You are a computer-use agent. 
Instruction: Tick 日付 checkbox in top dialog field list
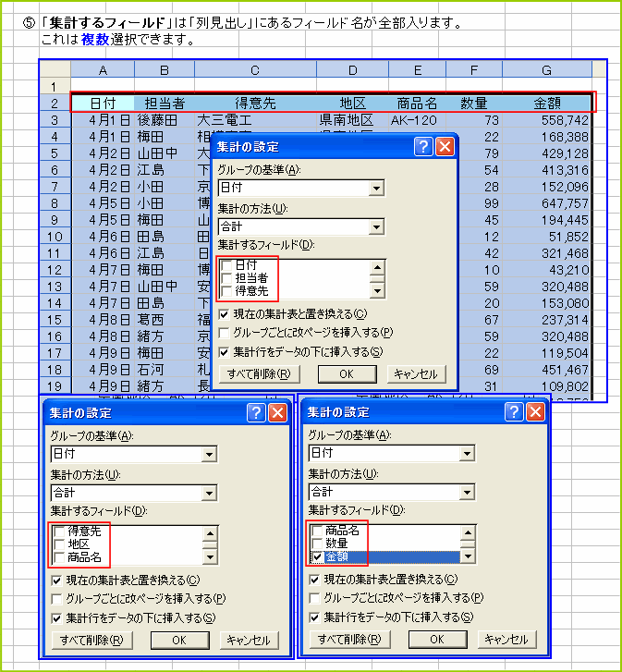(226, 265)
